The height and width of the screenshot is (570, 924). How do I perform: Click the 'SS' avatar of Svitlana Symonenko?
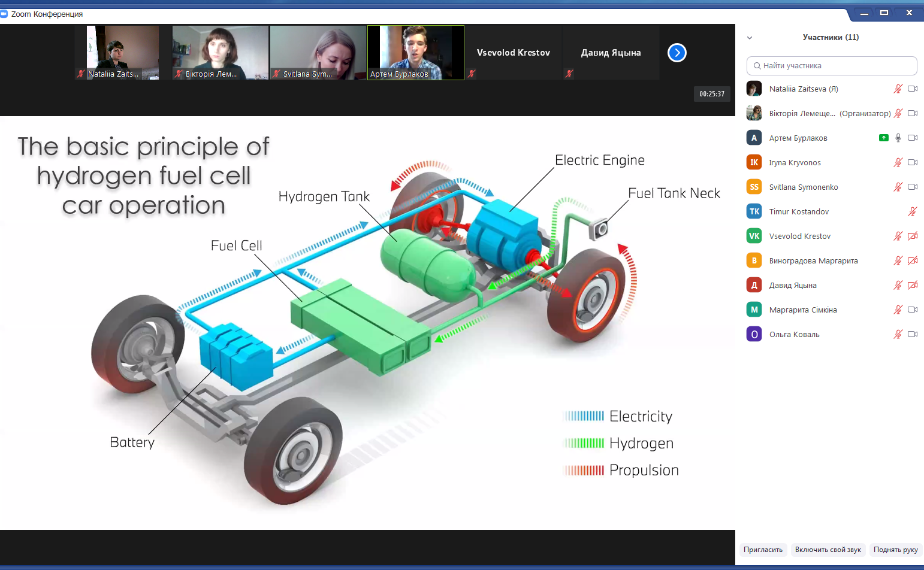pos(754,187)
